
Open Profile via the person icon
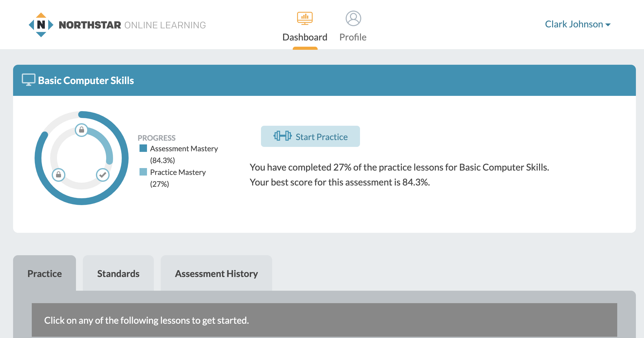(x=353, y=18)
